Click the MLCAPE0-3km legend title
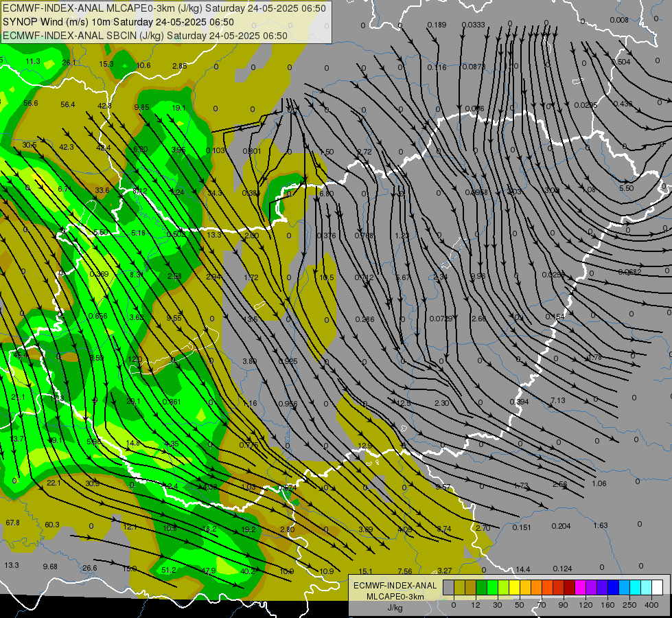The image size is (672, 618). point(395,597)
